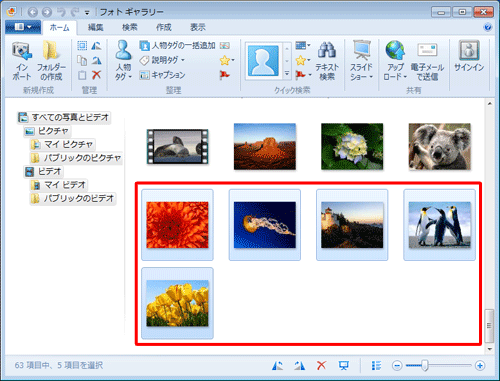Screen dimensions: 500x381
Task: Switch to the ホーム tab
Action: pyautogui.click(x=59, y=27)
